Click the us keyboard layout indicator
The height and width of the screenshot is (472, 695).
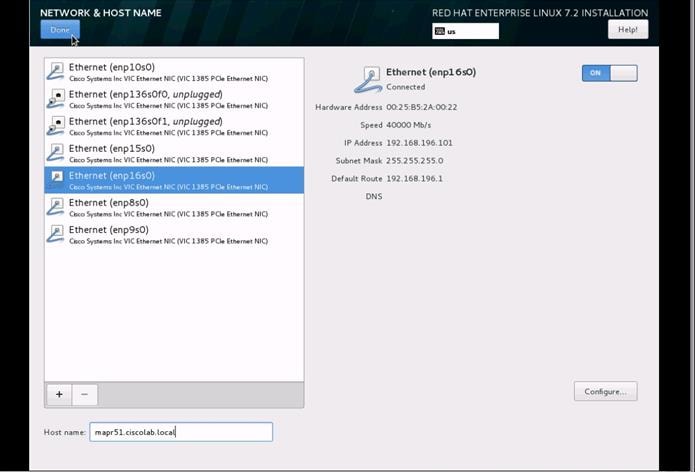[x=465, y=31]
